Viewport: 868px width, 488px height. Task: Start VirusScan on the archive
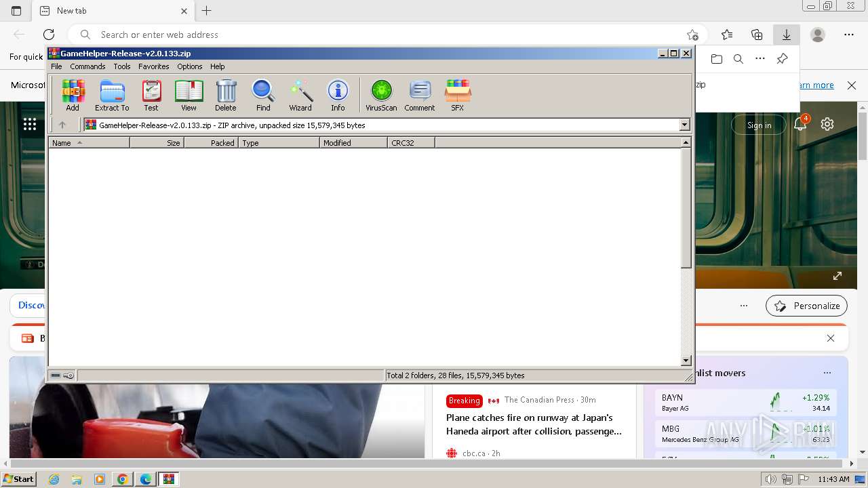tap(381, 96)
